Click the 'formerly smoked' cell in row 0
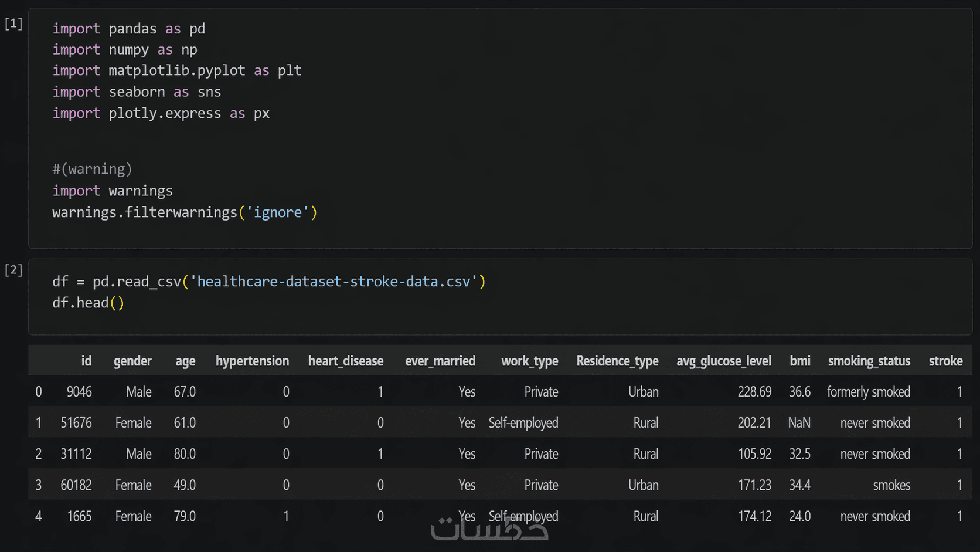 [x=869, y=392]
